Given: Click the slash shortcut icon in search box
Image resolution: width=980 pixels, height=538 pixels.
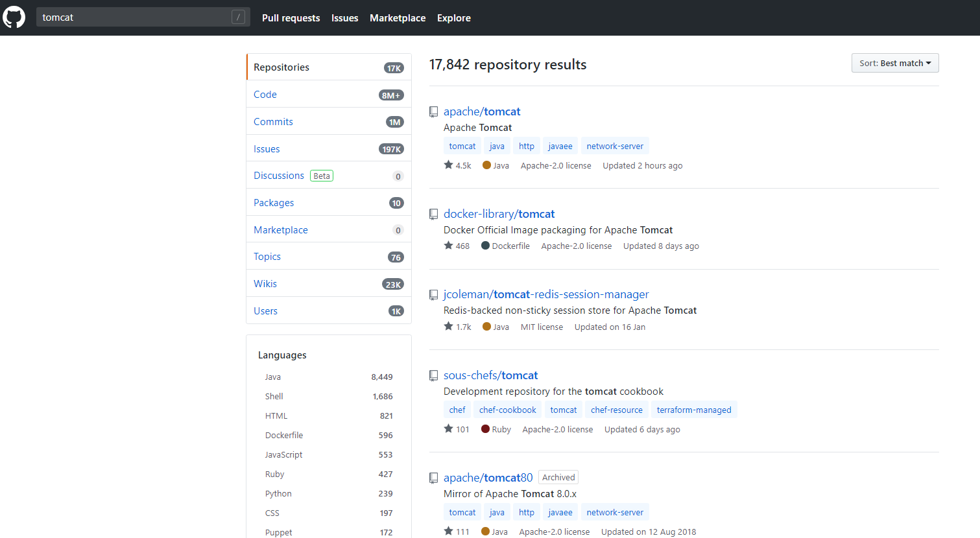Looking at the screenshot, I should [238, 18].
